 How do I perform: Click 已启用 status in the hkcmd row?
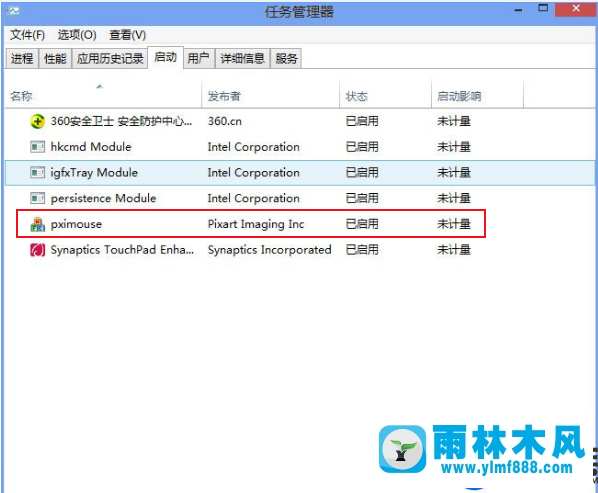pyautogui.click(x=362, y=147)
